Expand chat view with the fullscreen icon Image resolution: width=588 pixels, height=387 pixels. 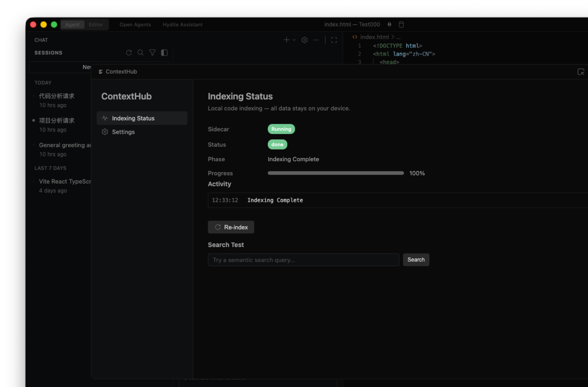tap(334, 40)
